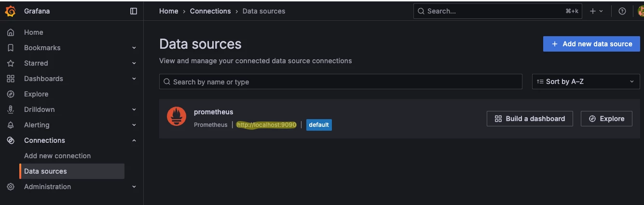The width and height of the screenshot is (644, 205).
Task: Click Connections breadcrumb link
Action: [x=210, y=11]
